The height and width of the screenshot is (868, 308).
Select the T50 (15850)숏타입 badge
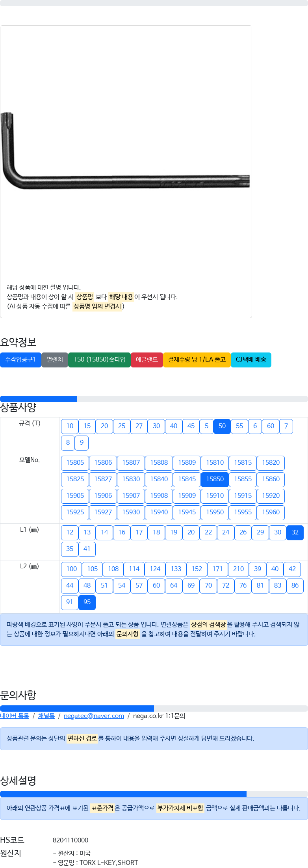point(99,360)
